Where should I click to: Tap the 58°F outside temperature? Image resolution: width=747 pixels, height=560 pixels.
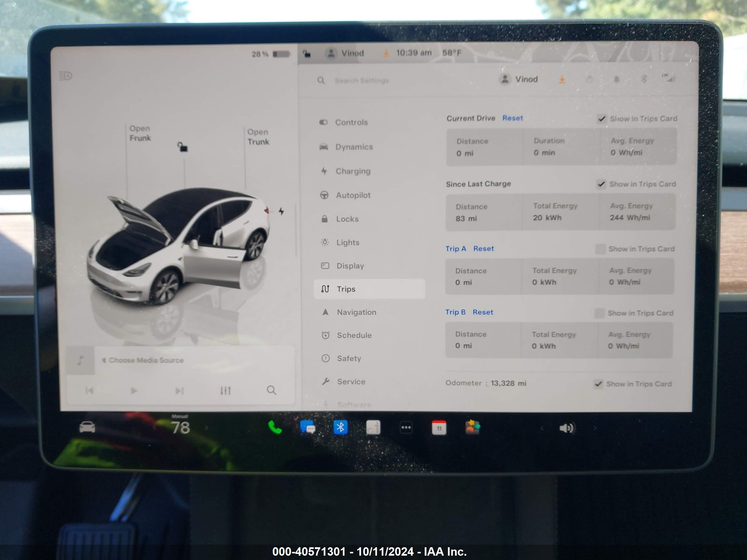coord(452,53)
